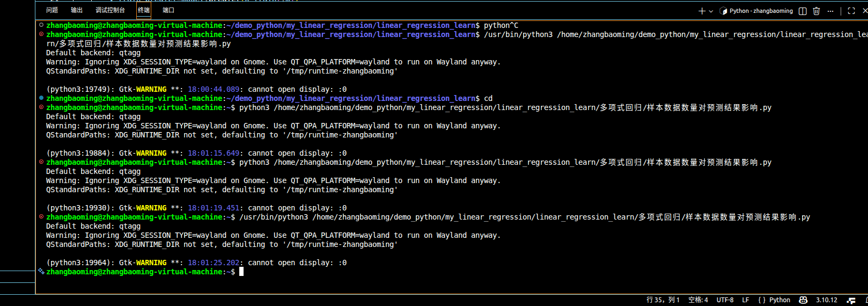Open the new terminal launch profile dropdown
The width and height of the screenshot is (868, 306).
point(711,11)
